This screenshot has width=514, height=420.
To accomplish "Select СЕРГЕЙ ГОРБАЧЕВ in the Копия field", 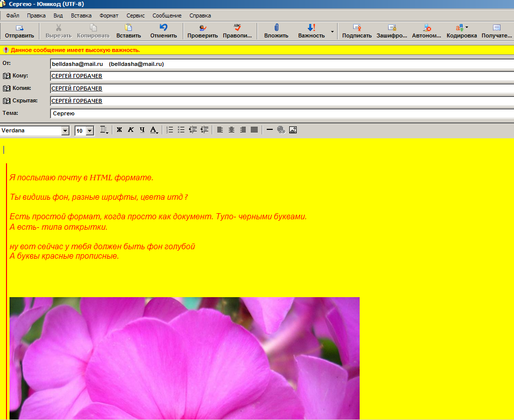I will 77,88.
